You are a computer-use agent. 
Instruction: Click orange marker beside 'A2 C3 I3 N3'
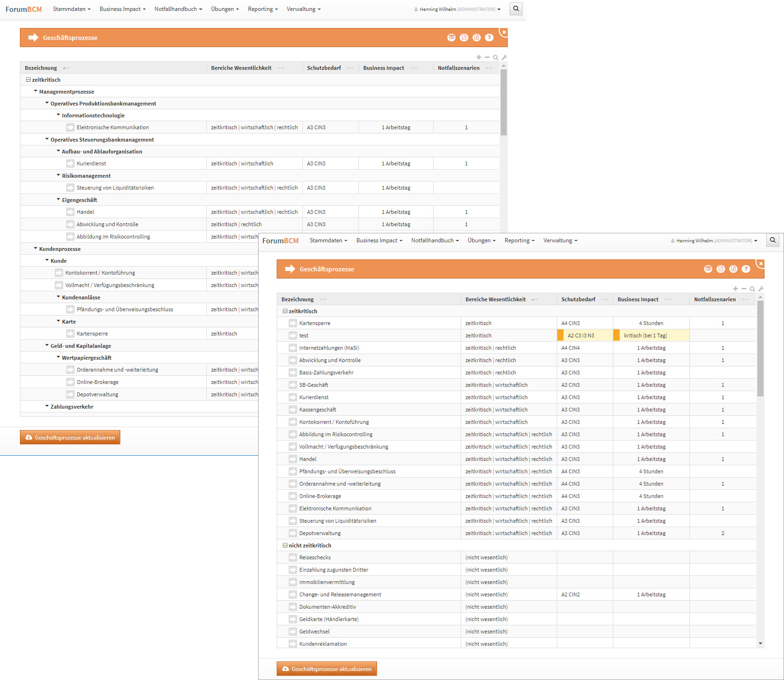[560, 335]
